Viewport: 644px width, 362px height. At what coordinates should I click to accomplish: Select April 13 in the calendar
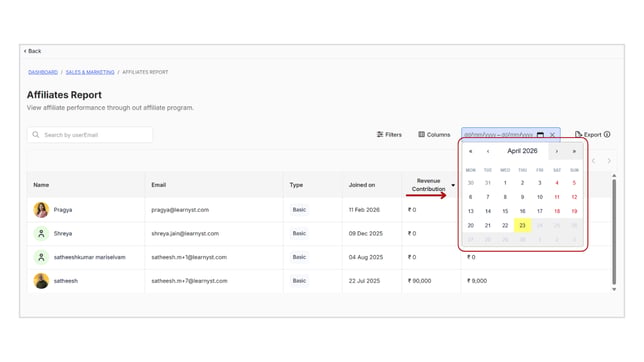tap(471, 211)
